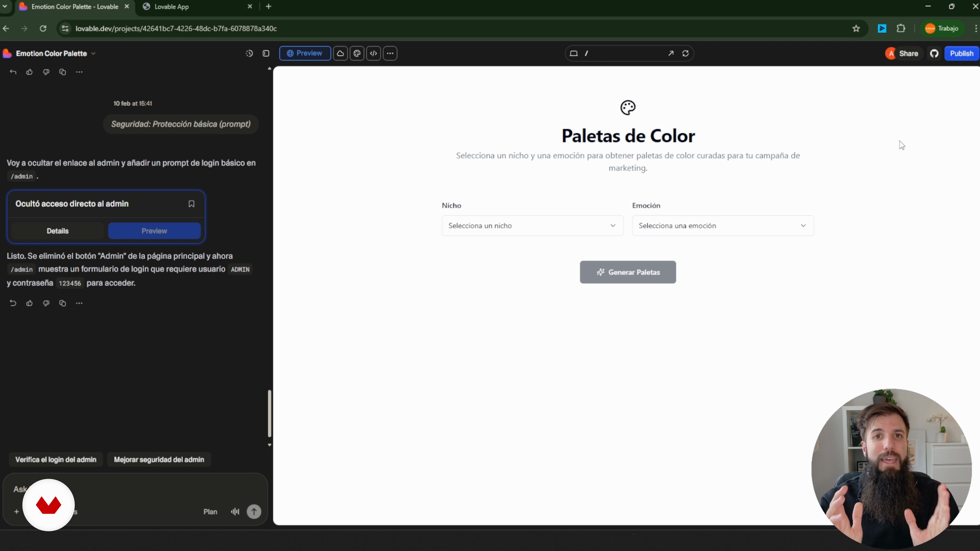Thumbs down the message above the timestamp
Image resolution: width=980 pixels, height=551 pixels.
[46, 72]
